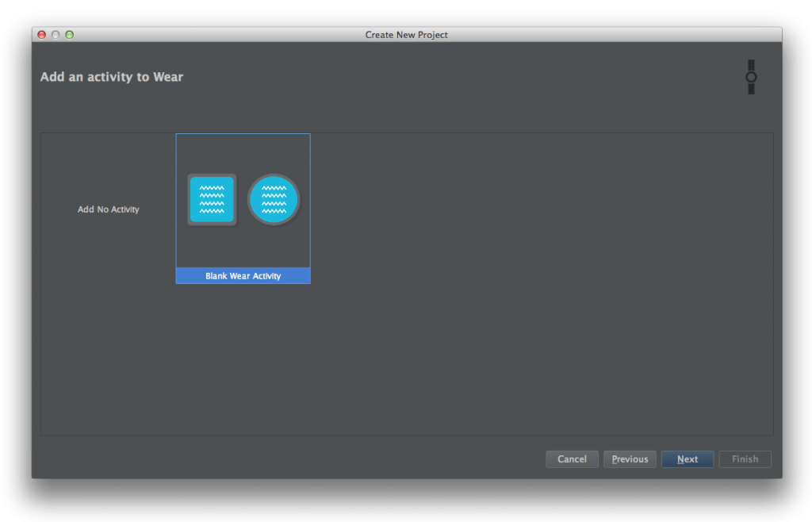812x522 pixels.
Task: Select the square watch face icon
Action: click(212, 200)
